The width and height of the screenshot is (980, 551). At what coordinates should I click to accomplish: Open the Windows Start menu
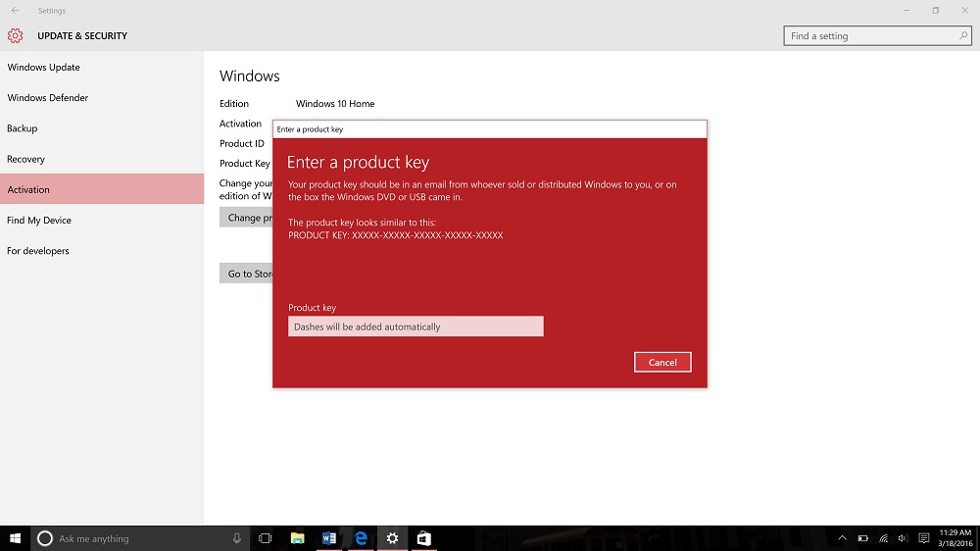15,538
